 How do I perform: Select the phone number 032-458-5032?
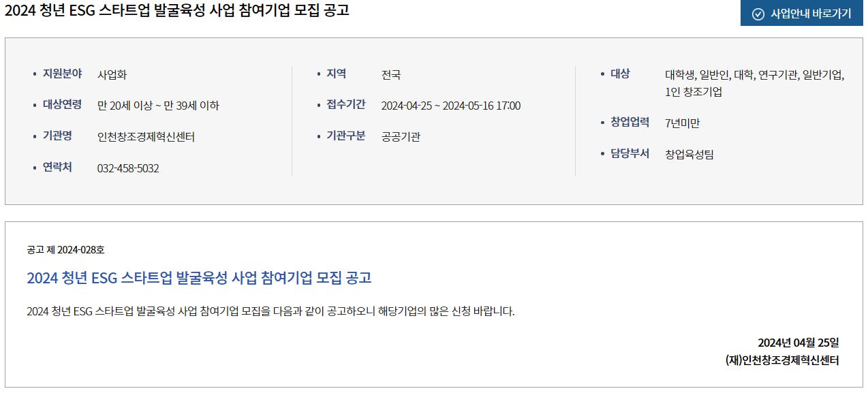[128, 168]
